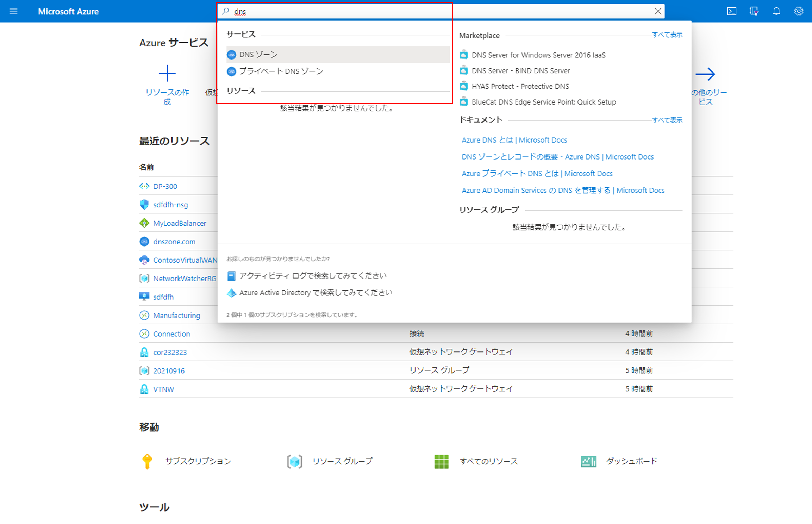Click the リソースの作成 plus icon

(x=167, y=73)
